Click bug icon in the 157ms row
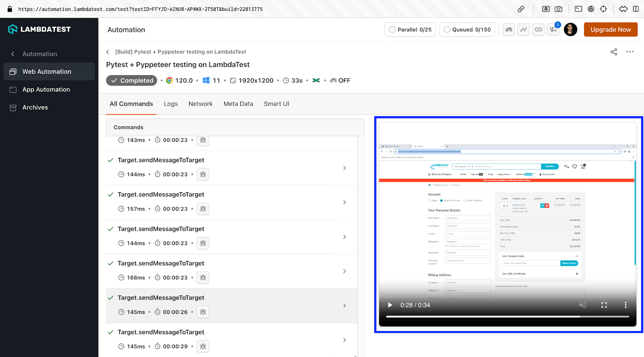The height and width of the screenshot is (357, 644). click(203, 209)
